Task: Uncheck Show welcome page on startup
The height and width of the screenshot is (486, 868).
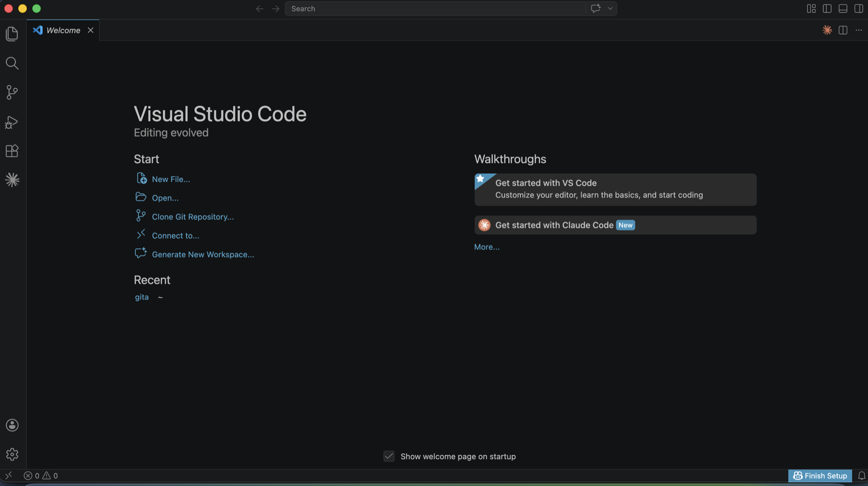Action: [x=389, y=456]
